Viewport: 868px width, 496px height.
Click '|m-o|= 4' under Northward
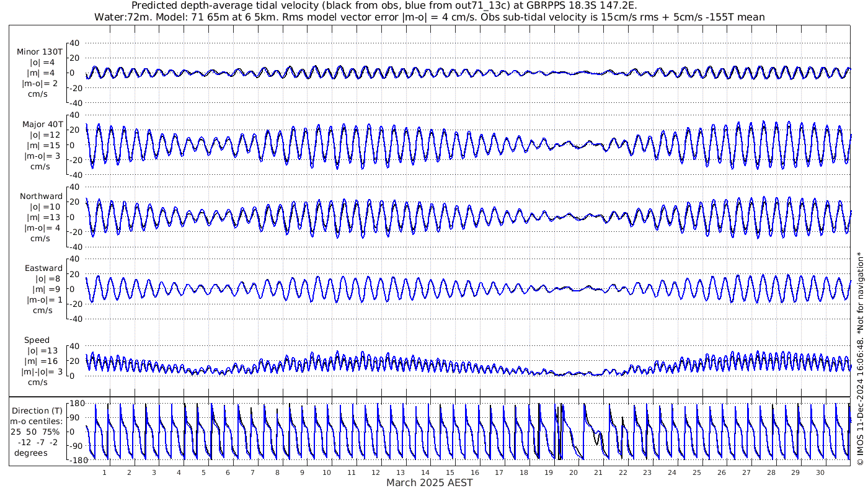tap(41, 228)
